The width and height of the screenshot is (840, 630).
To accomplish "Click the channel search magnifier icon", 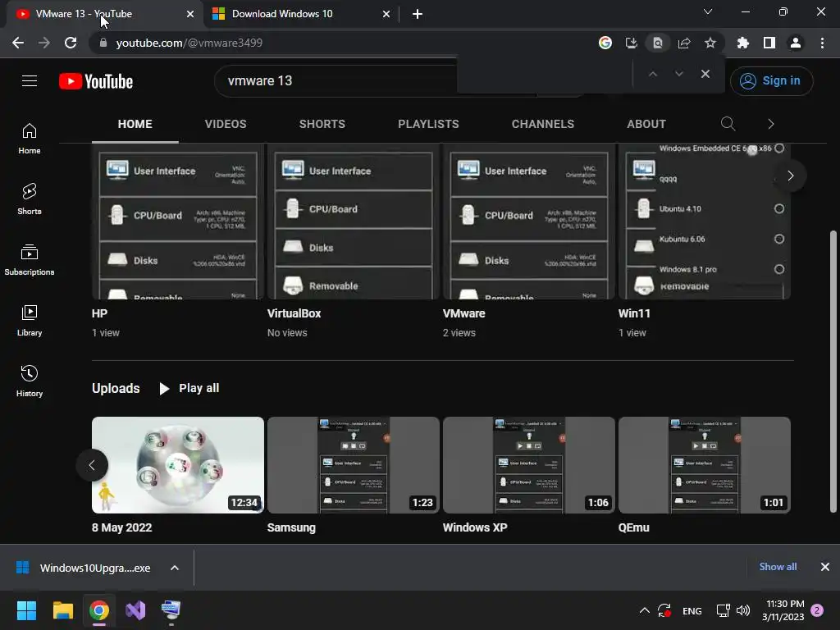I will tap(728, 124).
